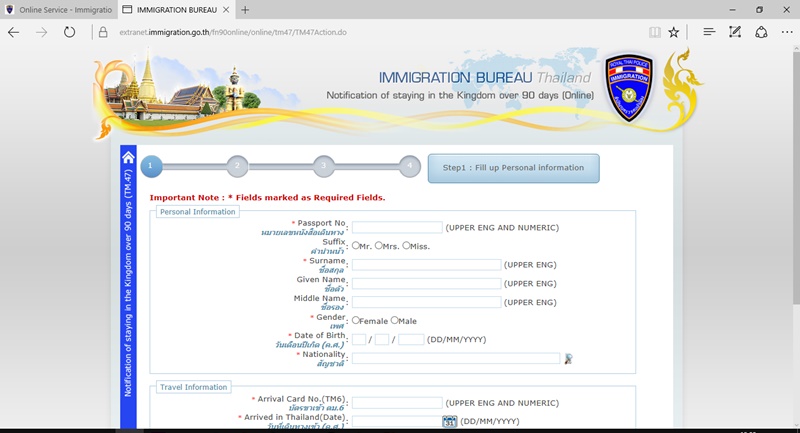
Task: Click the '(UPPER ENG AND NUMERIC)' passport hint
Action: pos(502,227)
